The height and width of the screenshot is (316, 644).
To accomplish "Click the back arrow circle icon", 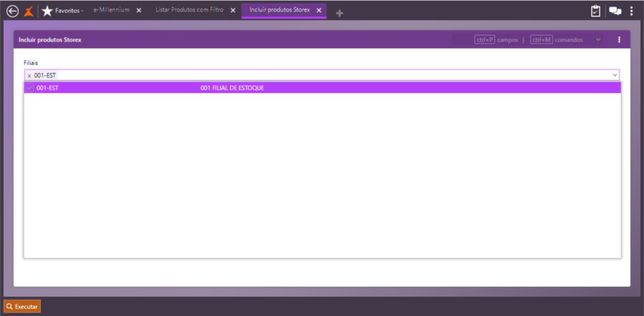I will click(13, 11).
